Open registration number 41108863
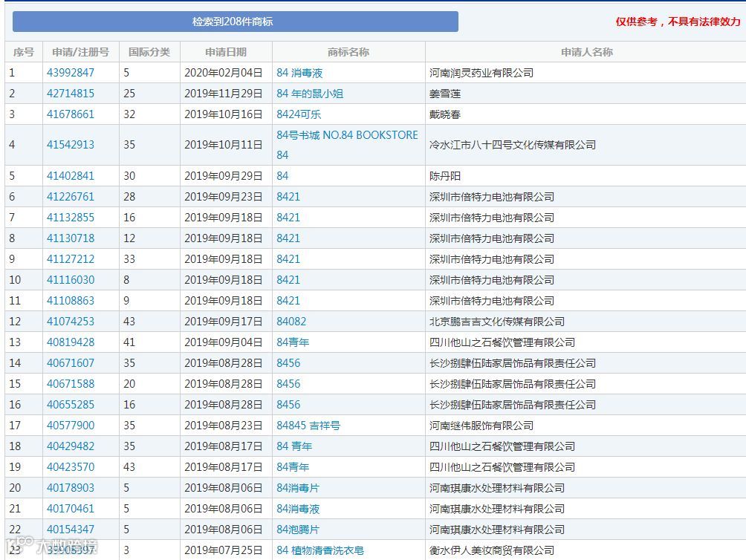 tap(71, 301)
